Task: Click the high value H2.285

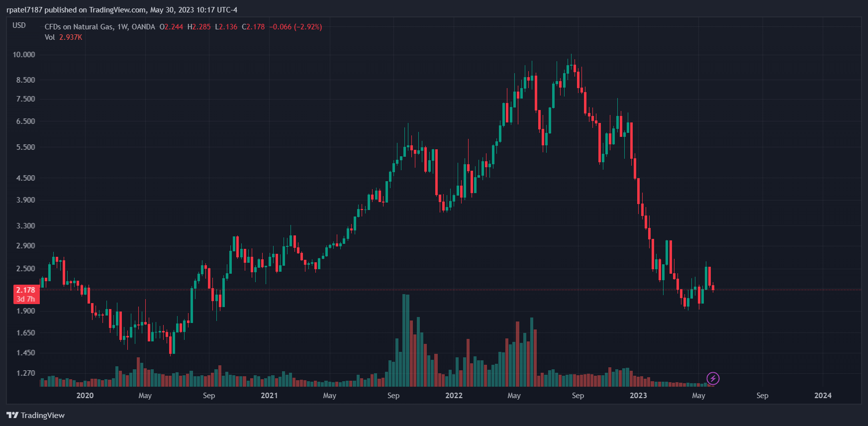Action: (x=199, y=27)
